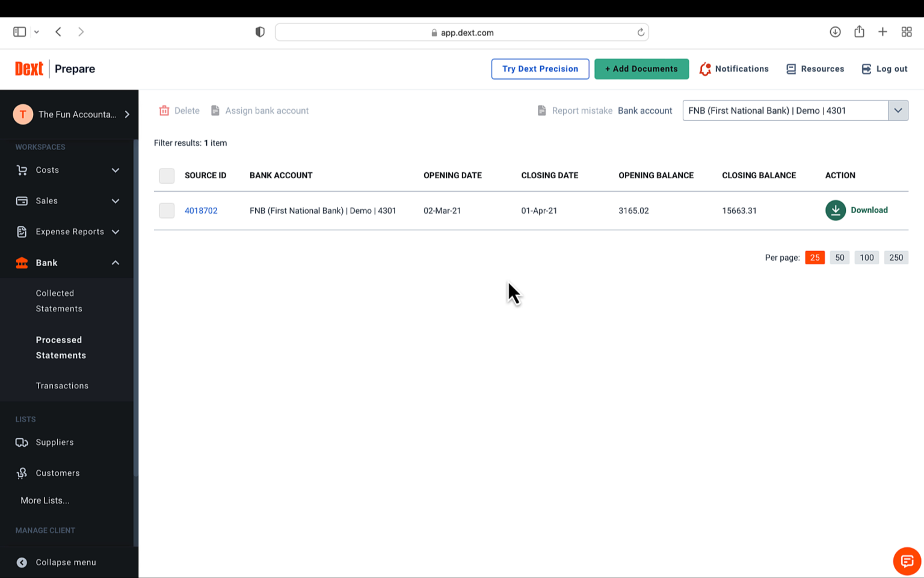Switch to Collected Statements
924x578 pixels.
(x=59, y=300)
